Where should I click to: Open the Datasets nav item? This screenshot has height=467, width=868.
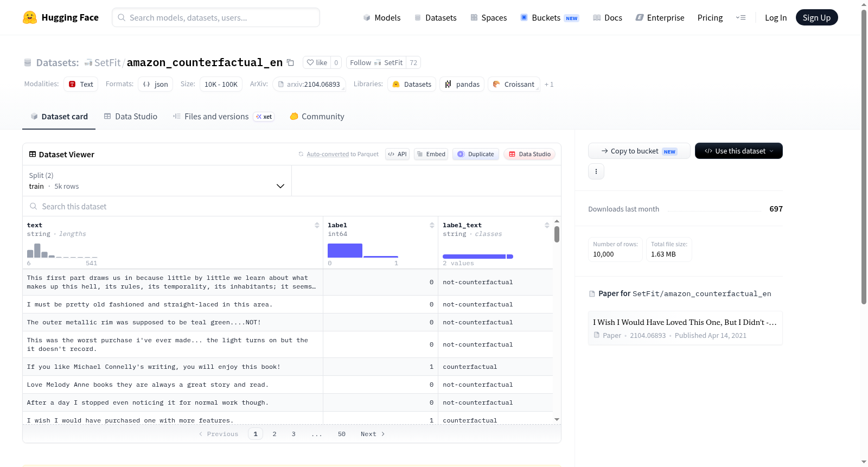(x=435, y=17)
